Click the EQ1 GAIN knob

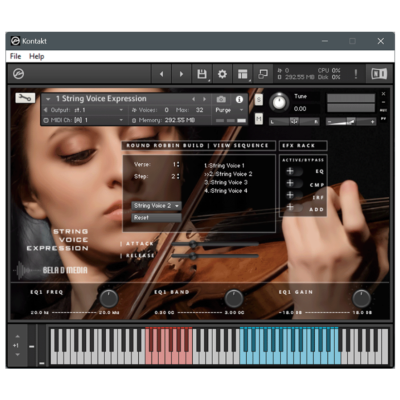click(x=362, y=298)
